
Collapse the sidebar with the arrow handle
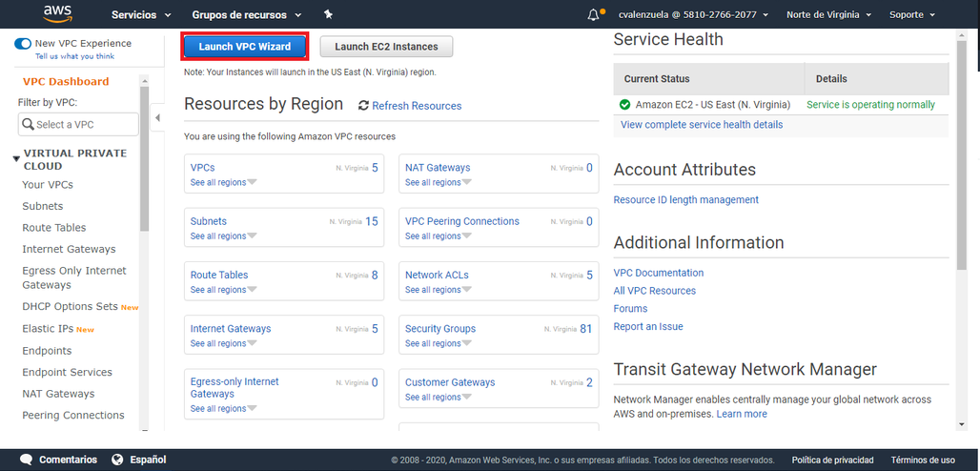157,117
